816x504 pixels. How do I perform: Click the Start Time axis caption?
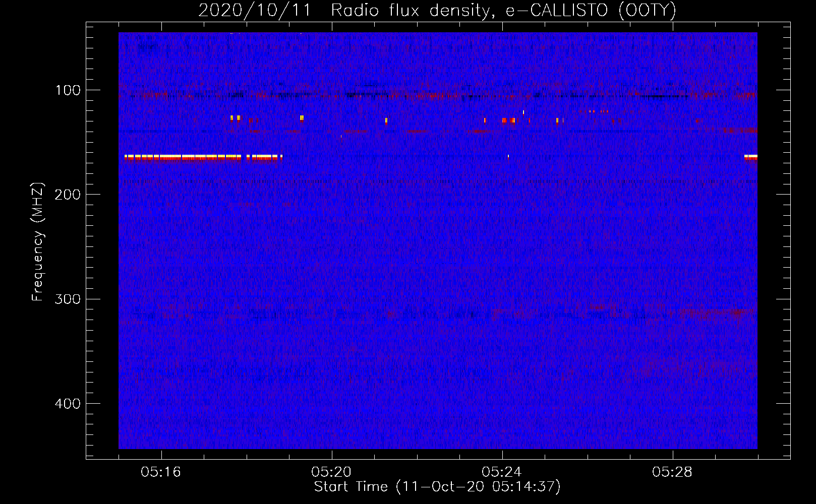tap(437, 487)
